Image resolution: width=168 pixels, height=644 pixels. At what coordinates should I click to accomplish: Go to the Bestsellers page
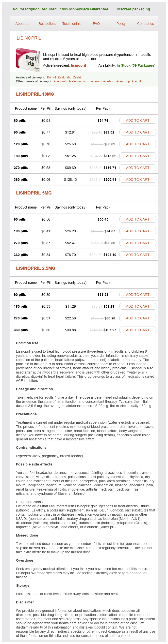point(47,24)
